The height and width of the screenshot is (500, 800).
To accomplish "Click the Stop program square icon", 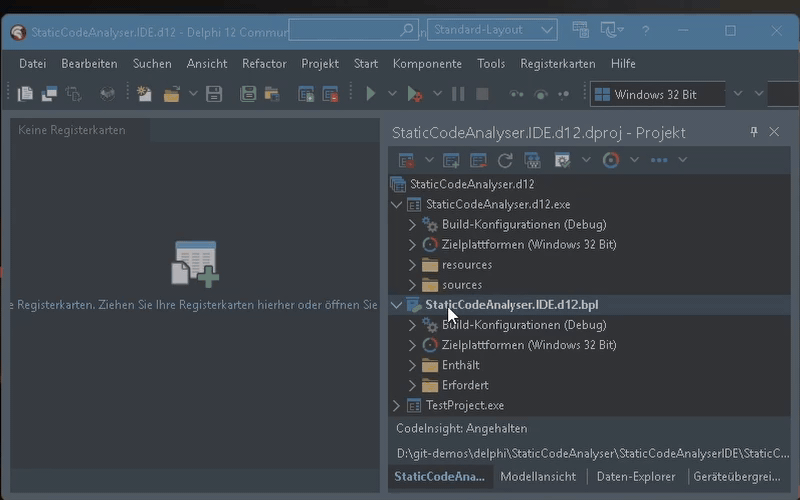I will [482, 94].
